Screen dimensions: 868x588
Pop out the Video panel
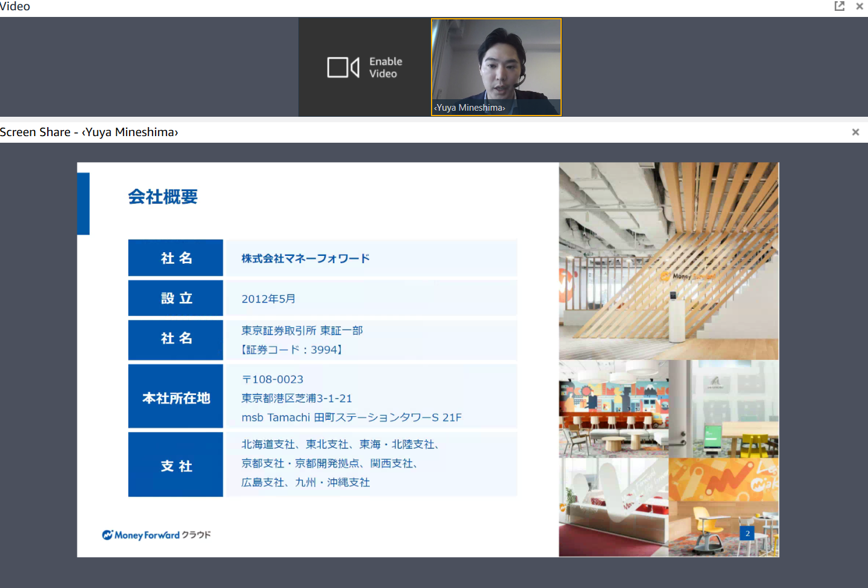(840, 6)
